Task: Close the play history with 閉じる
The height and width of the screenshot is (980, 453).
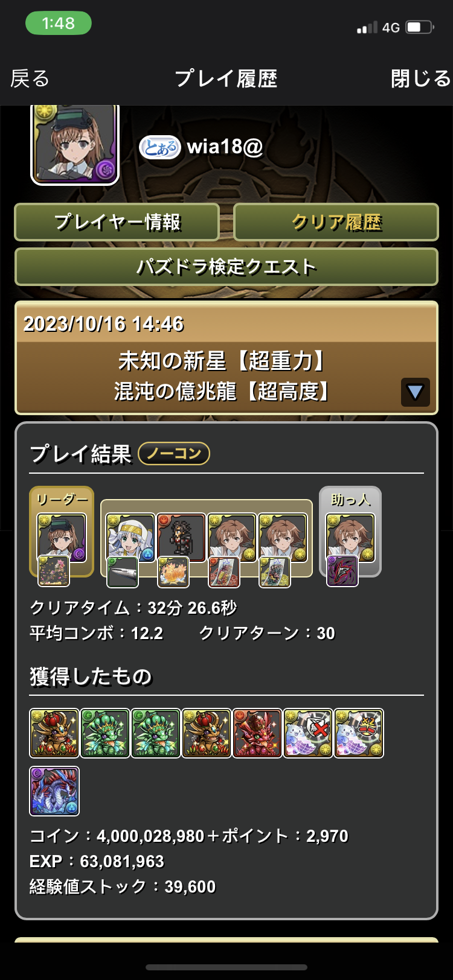Action: click(x=420, y=78)
